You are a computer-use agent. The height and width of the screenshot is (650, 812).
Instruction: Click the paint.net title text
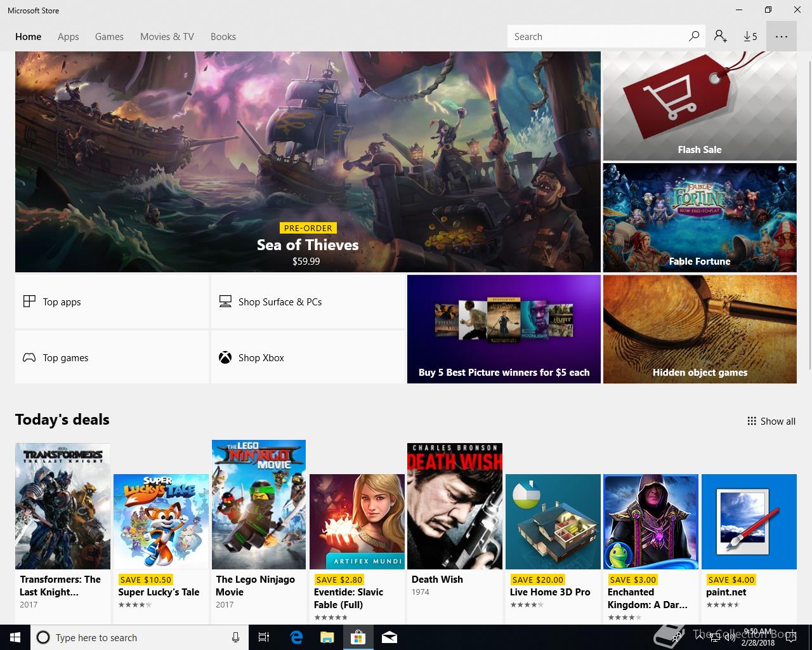(x=726, y=592)
